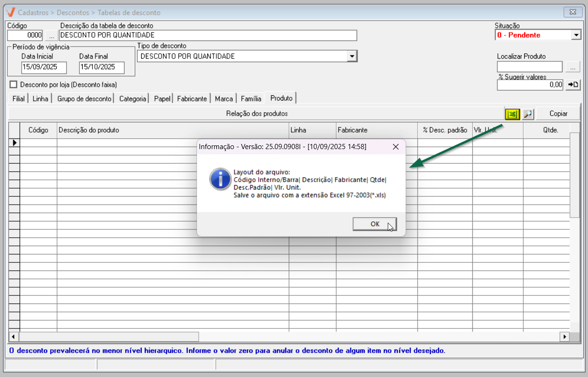Select the Papel tab
The width and height of the screenshot is (588, 377).
(x=162, y=99)
